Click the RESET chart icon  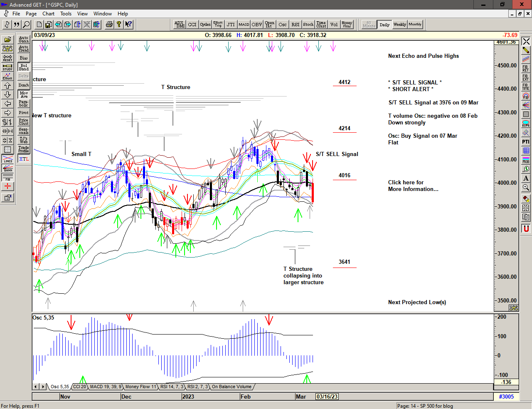click(7, 58)
